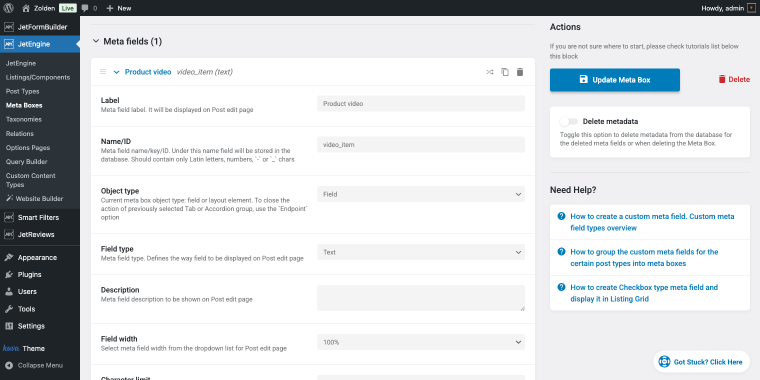Open the Howdy, admin account menu

click(728, 8)
